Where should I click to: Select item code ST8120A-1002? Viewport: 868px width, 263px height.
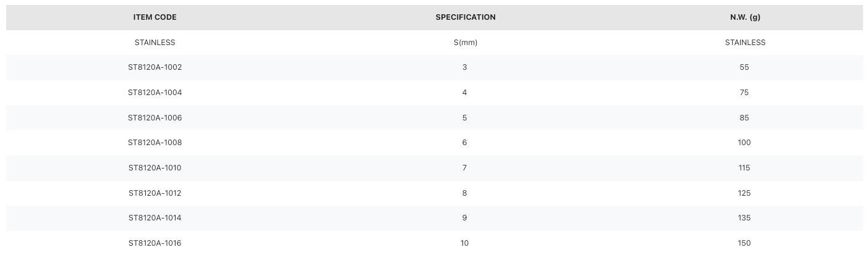point(155,67)
